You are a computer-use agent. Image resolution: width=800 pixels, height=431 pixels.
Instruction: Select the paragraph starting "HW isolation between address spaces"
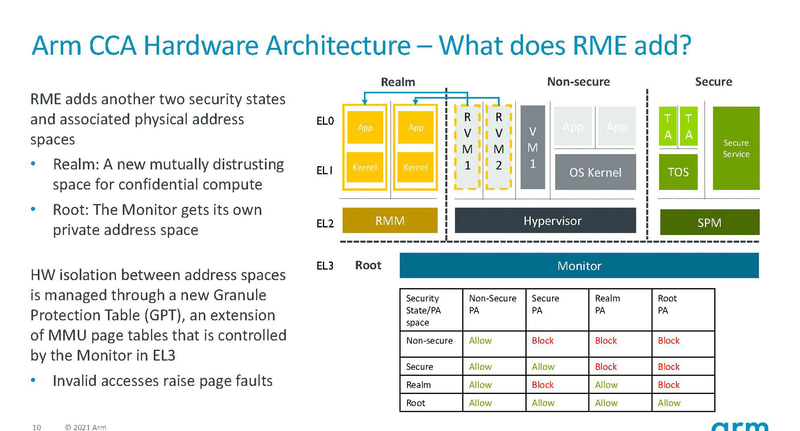point(158,315)
